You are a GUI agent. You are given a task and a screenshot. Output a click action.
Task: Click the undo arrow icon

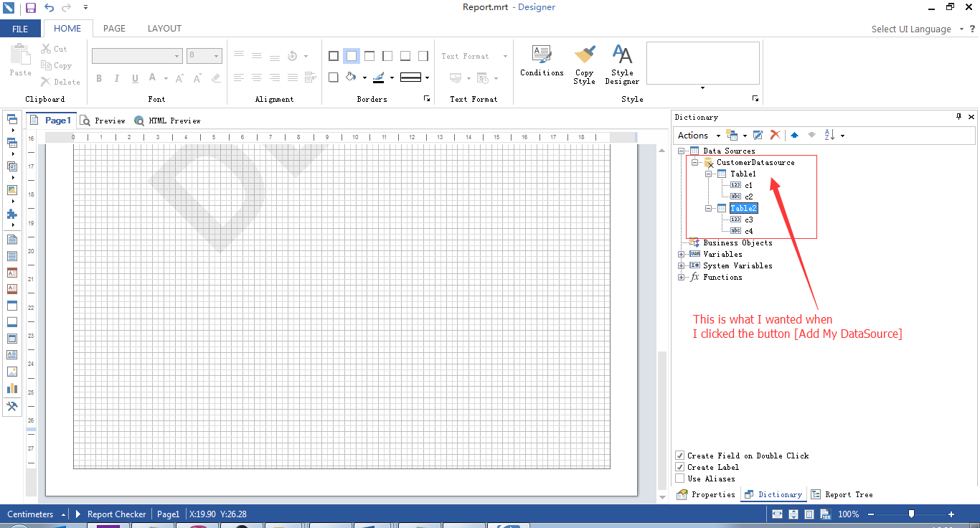49,8
